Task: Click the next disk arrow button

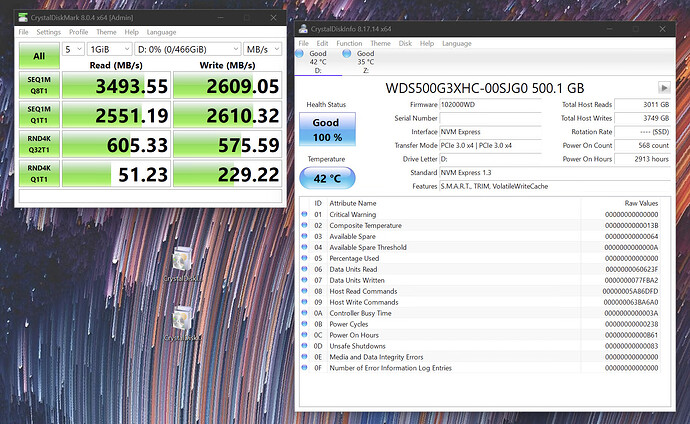Action: [664, 88]
